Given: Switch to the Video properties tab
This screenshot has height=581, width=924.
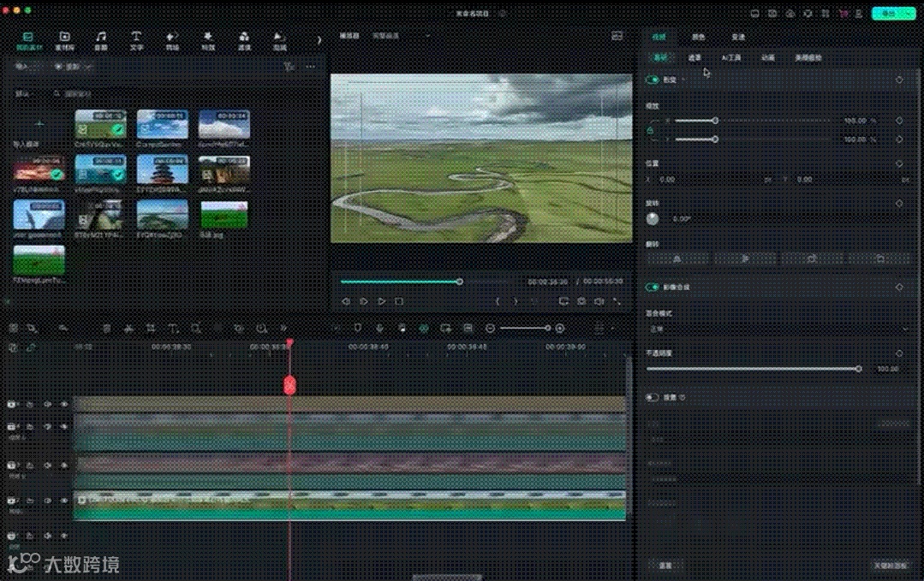Looking at the screenshot, I should (659, 37).
